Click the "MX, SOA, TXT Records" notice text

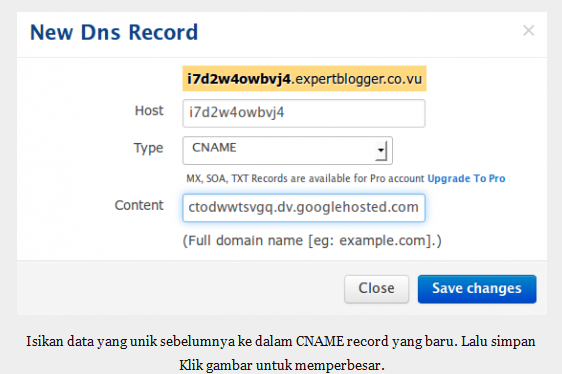(305, 178)
